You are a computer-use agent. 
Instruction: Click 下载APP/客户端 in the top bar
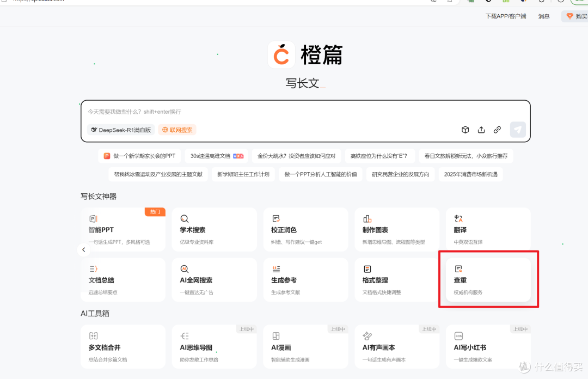click(505, 16)
